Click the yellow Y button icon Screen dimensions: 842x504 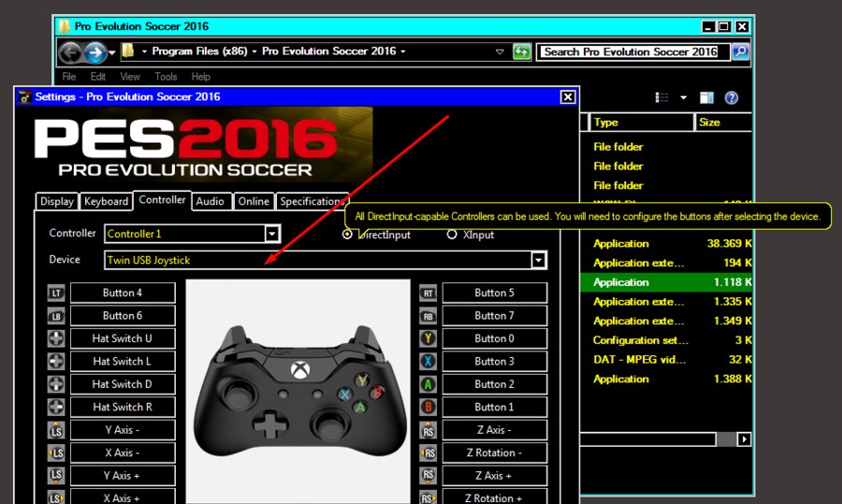[x=428, y=338]
